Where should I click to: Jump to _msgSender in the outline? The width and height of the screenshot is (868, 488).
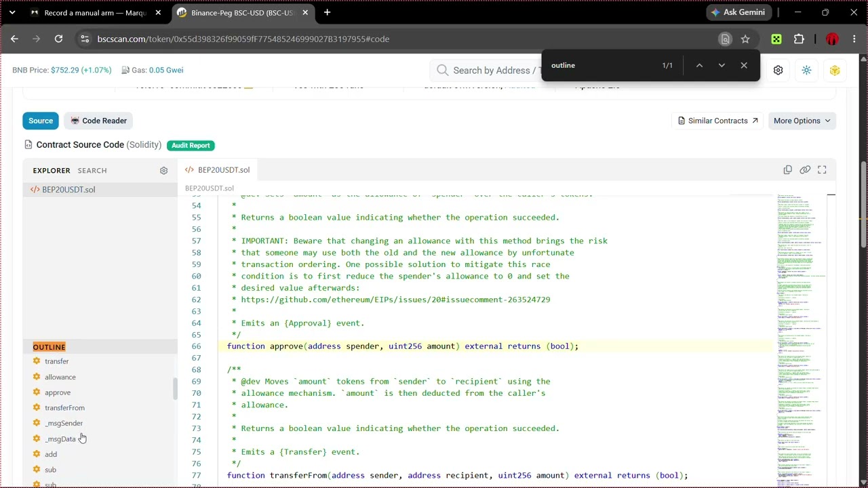point(64,424)
